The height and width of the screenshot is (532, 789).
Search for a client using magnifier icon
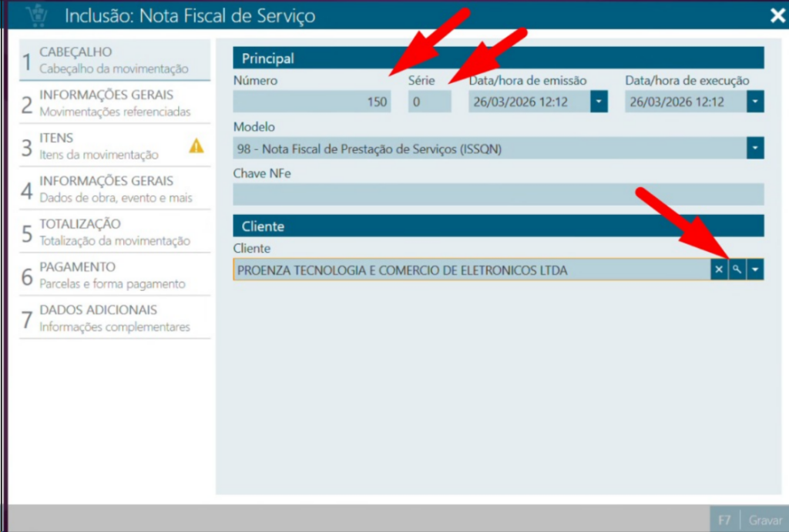(x=737, y=269)
